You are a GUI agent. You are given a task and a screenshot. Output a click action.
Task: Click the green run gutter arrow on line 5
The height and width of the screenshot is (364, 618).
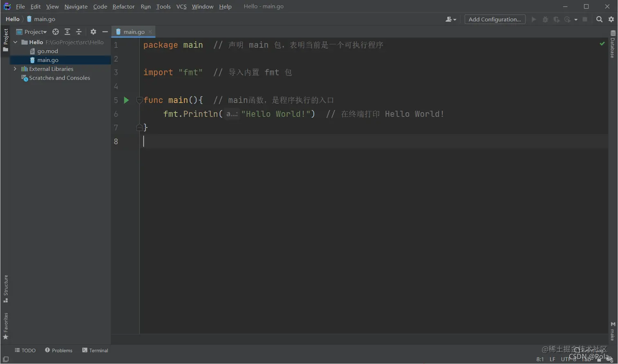(126, 100)
